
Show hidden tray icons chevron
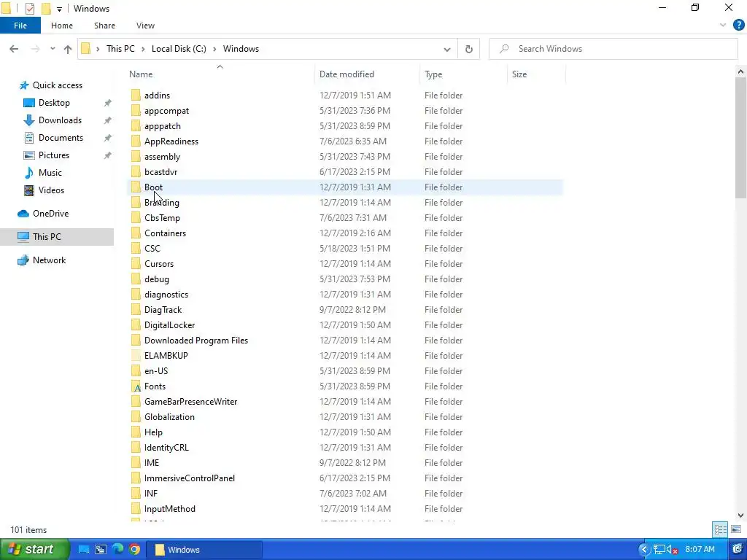[x=644, y=550]
